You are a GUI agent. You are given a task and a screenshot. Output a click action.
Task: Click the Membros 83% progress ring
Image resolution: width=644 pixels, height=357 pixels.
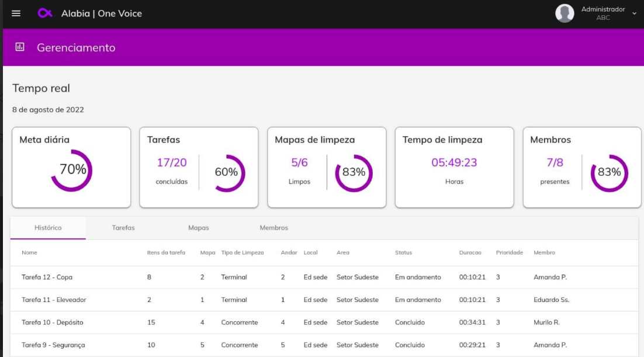(x=609, y=172)
